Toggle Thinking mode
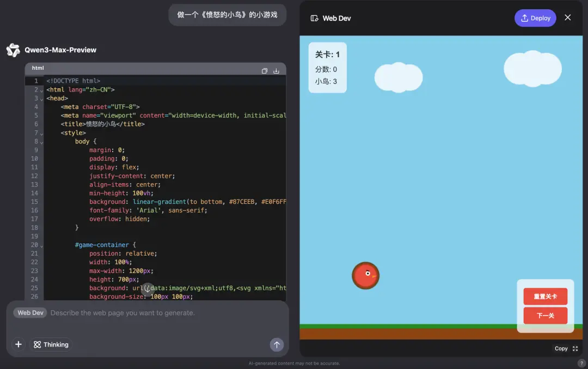 pyautogui.click(x=51, y=344)
